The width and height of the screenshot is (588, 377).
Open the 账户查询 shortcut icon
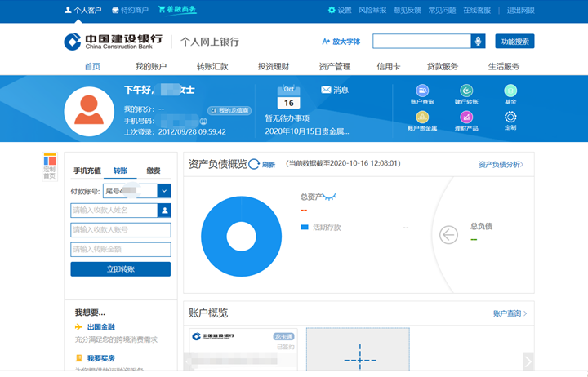[422, 91]
